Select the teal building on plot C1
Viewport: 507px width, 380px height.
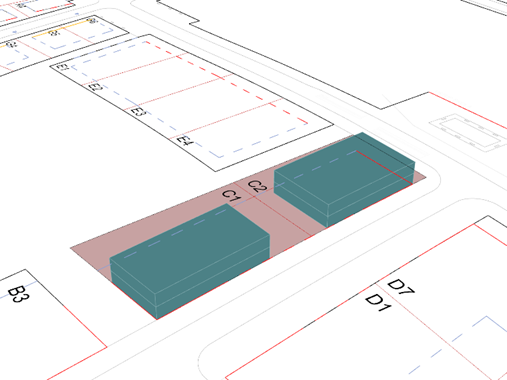coord(190,262)
